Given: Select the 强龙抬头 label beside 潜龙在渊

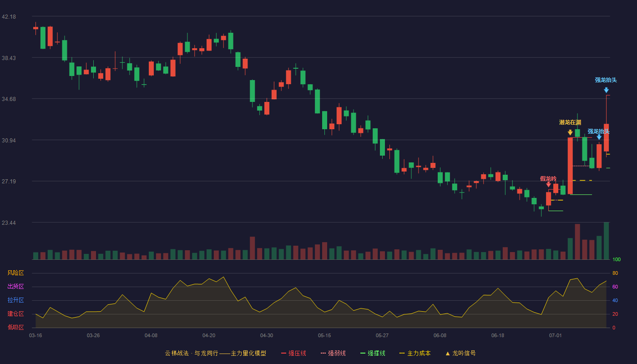Looking at the screenshot, I should 598,131.
